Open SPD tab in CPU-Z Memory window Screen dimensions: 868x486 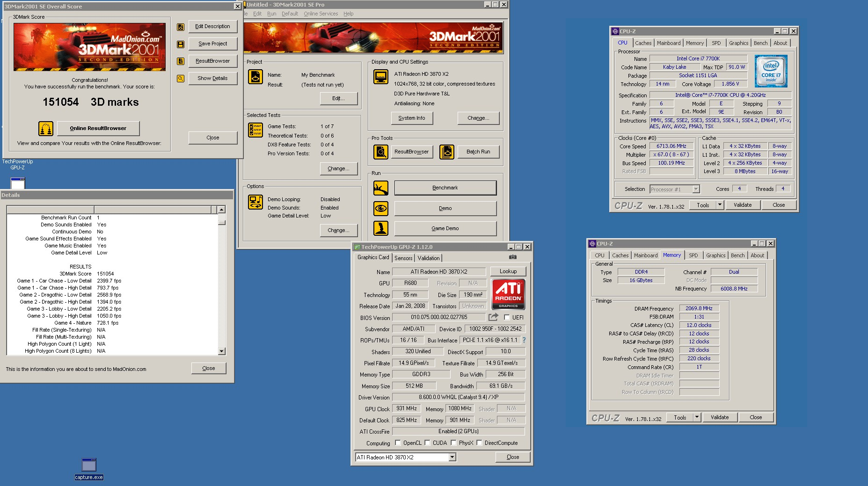(693, 255)
